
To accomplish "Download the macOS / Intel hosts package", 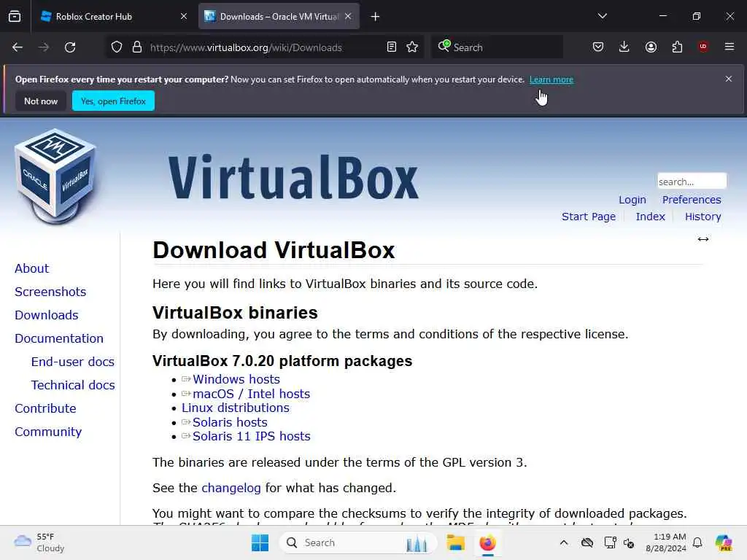I will coord(251,394).
